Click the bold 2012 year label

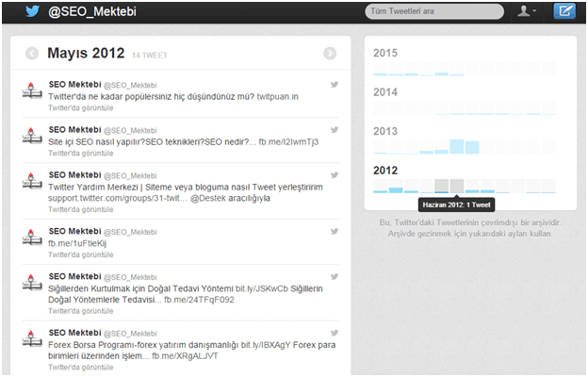click(385, 171)
